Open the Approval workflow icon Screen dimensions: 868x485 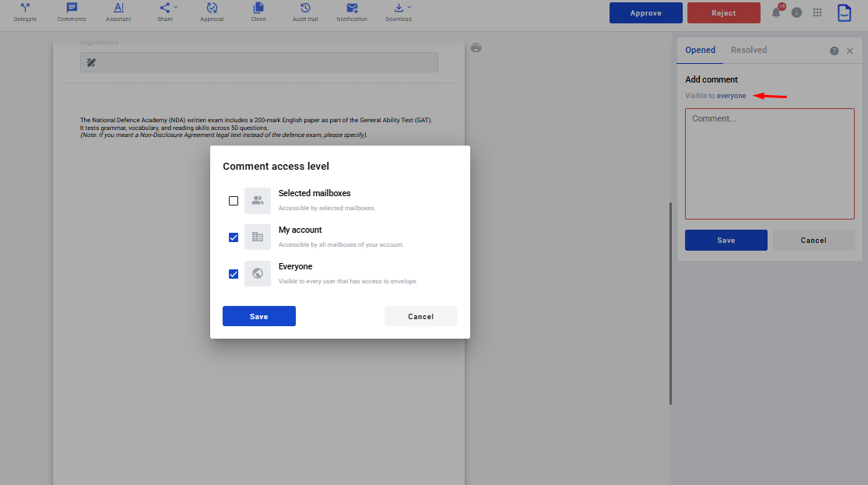coord(212,12)
